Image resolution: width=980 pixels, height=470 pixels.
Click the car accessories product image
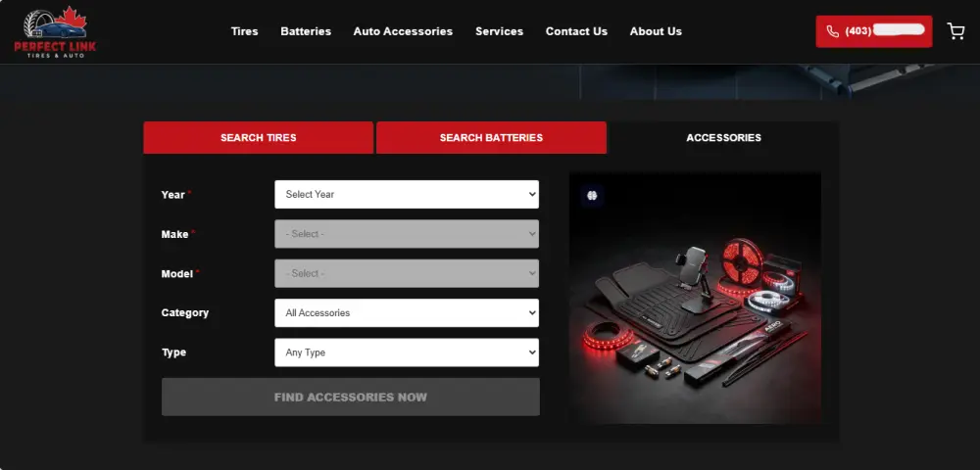click(695, 299)
